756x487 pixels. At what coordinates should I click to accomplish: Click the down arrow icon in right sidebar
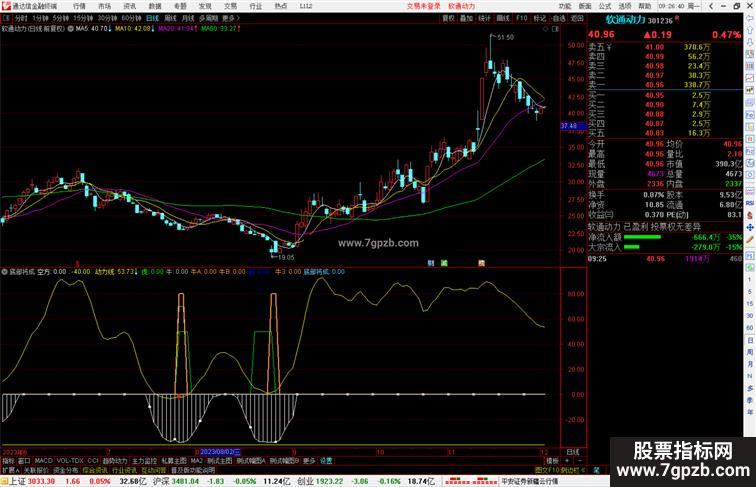click(750, 42)
